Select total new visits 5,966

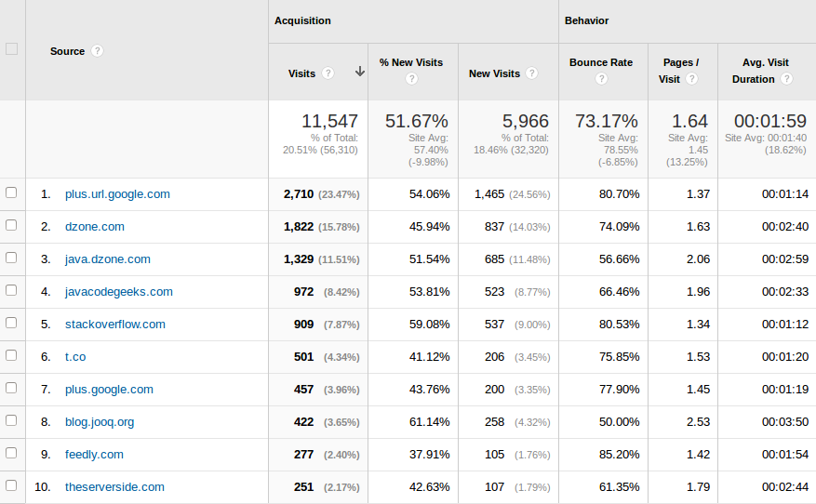click(x=525, y=121)
